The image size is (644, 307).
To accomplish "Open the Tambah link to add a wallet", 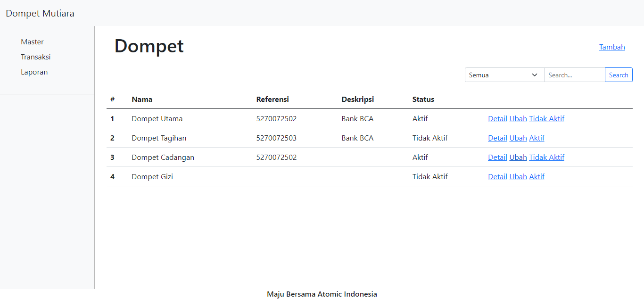I will tap(611, 47).
